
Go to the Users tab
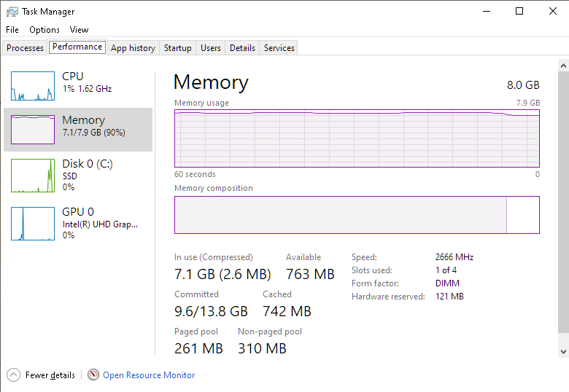[x=211, y=48]
